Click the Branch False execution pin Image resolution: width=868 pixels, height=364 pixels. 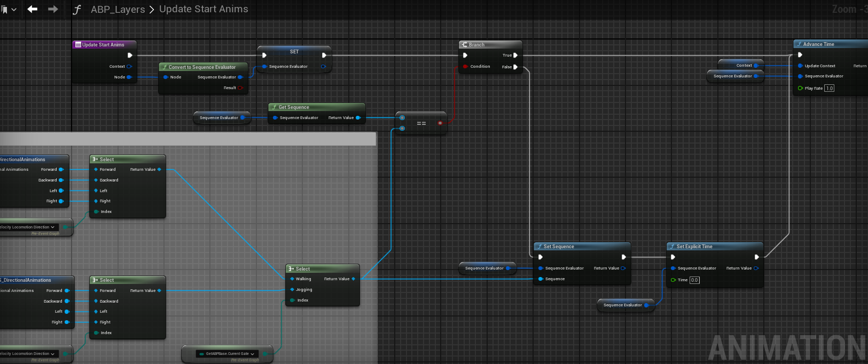[515, 67]
